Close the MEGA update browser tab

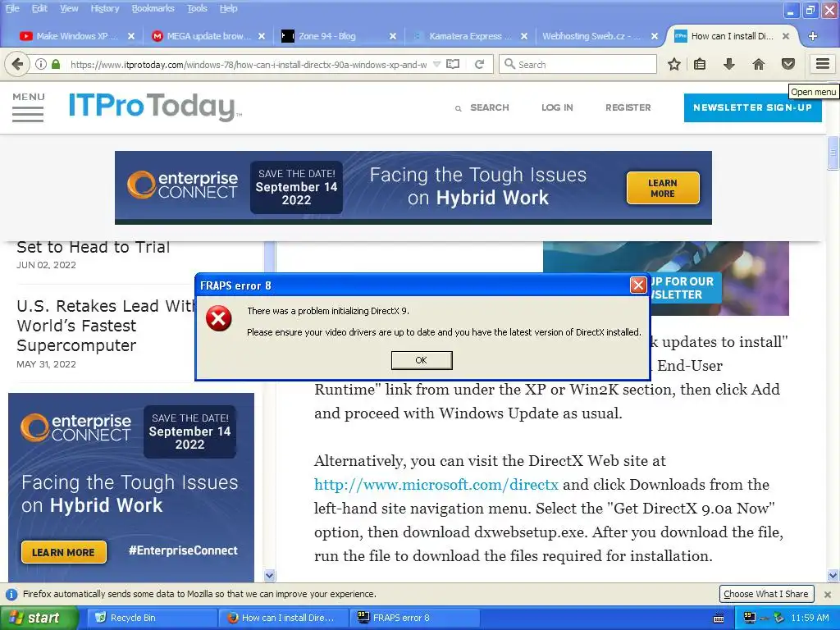coord(262,36)
